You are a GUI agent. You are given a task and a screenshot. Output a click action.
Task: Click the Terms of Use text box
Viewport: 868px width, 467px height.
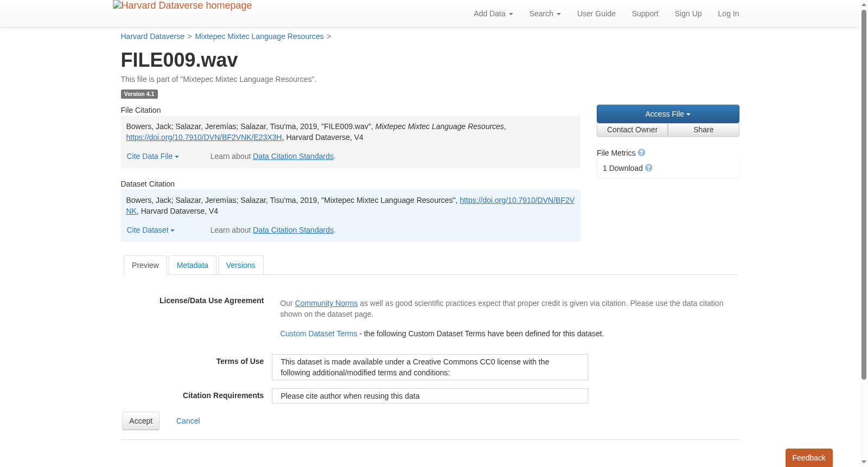pyautogui.click(x=430, y=367)
